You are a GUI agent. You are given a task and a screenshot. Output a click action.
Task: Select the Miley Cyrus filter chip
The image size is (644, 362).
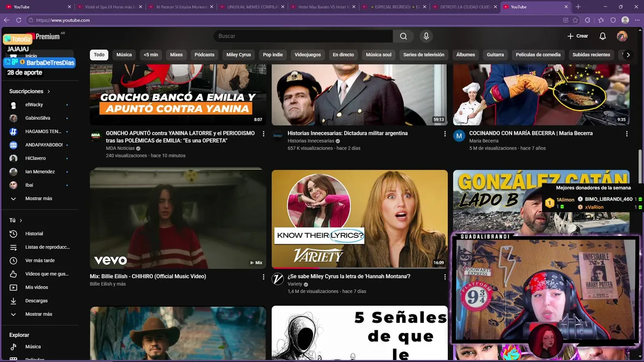pos(238,55)
